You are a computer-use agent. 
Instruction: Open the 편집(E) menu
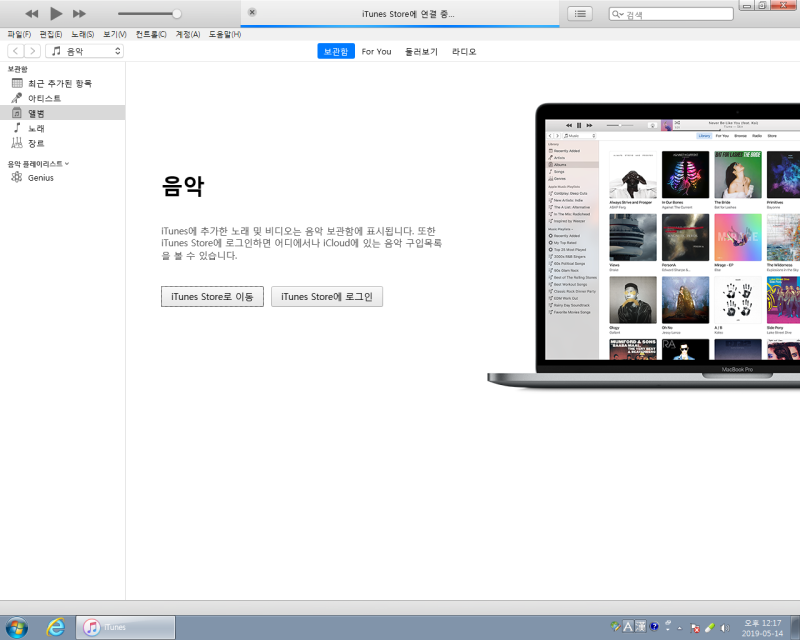(51, 34)
